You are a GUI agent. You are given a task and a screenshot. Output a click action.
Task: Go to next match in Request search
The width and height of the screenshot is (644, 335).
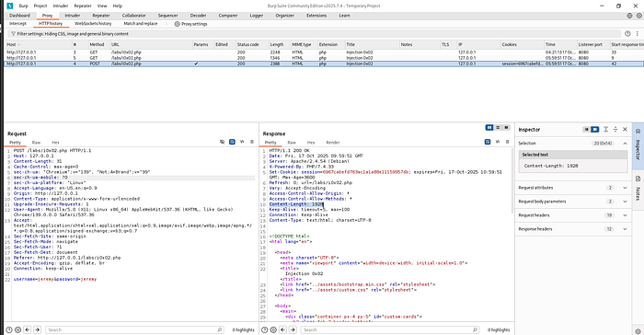coord(38,329)
